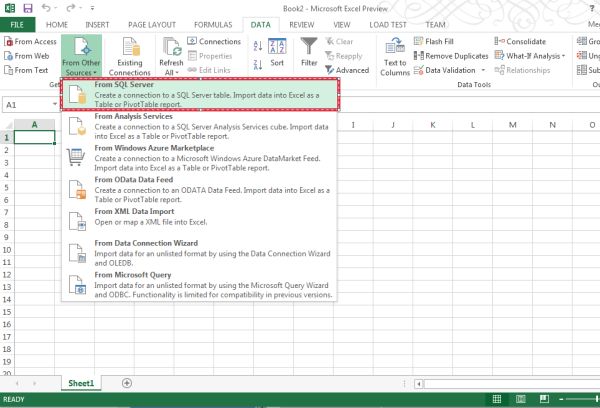Click the Sort A to Z icon
Viewport: 600px width, 408px height.
click(x=258, y=46)
